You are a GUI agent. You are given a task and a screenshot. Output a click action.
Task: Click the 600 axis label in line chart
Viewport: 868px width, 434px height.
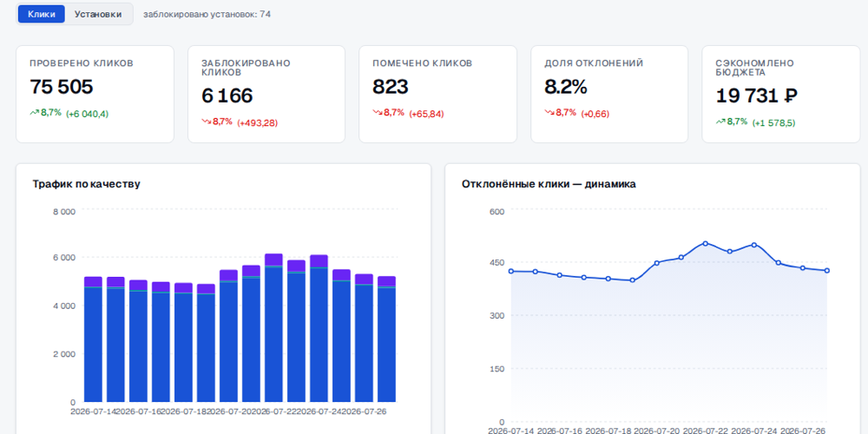point(496,212)
